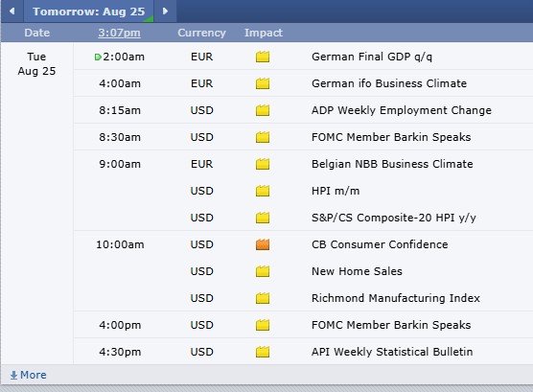Click the Date column header
The image size is (533, 392).
coord(37,33)
